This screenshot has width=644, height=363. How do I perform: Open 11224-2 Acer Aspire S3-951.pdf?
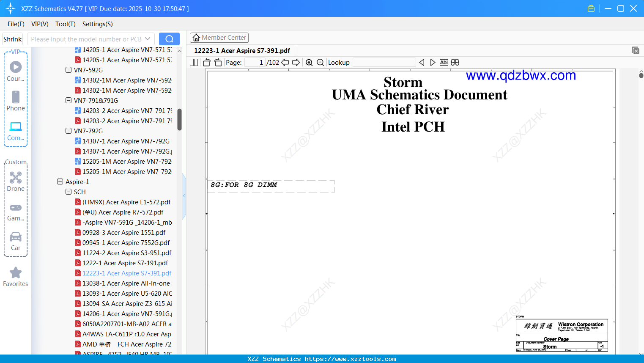point(123,253)
